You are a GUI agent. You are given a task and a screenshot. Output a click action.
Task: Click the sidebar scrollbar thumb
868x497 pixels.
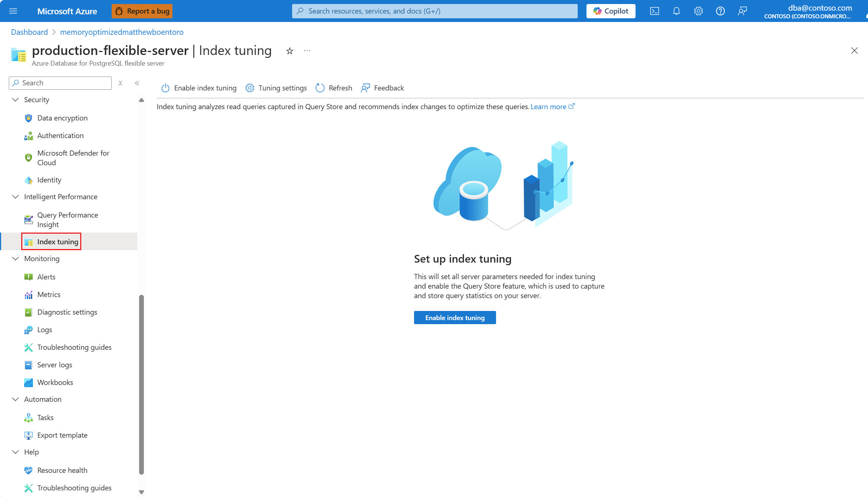[x=141, y=385]
